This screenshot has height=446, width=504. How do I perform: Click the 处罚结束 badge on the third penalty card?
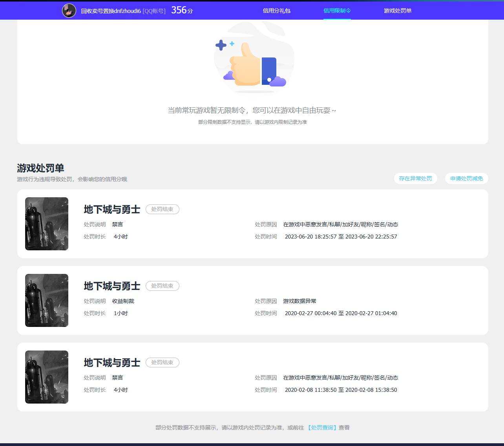pyautogui.click(x=163, y=363)
